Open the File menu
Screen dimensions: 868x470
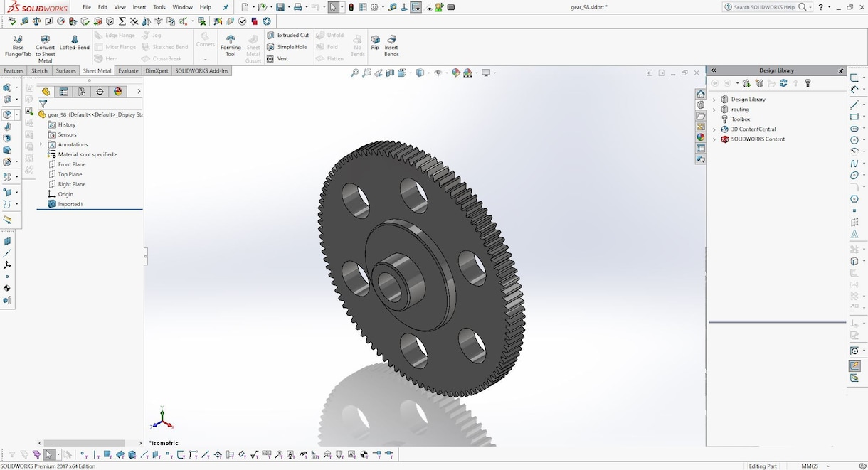[87, 7]
